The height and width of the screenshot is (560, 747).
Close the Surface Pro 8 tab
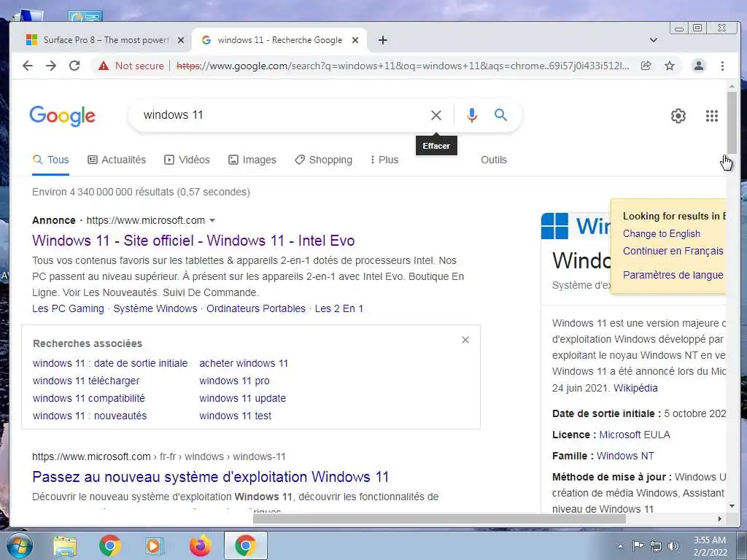181,41
